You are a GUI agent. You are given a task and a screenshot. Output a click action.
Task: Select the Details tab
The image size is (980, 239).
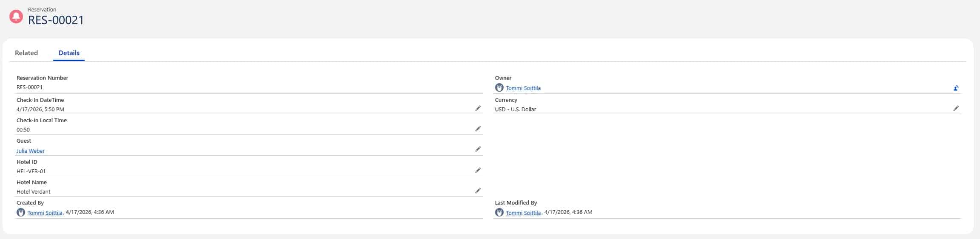coord(69,53)
